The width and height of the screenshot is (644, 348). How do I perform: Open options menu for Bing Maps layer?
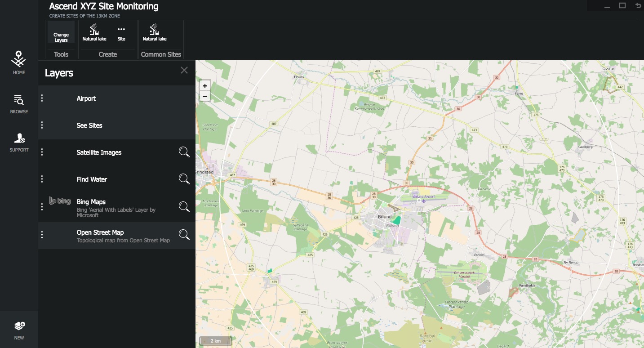click(x=42, y=207)
